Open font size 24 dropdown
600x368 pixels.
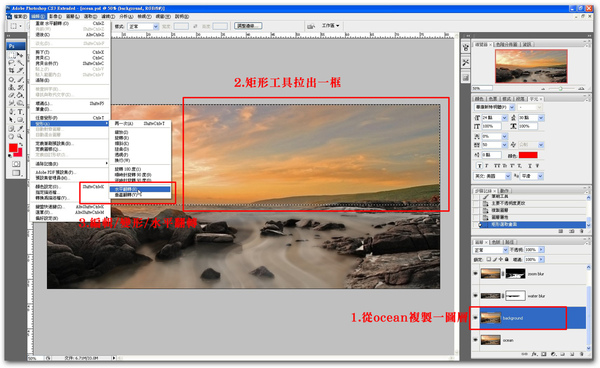pyautogui.click(x=504, y=118)
